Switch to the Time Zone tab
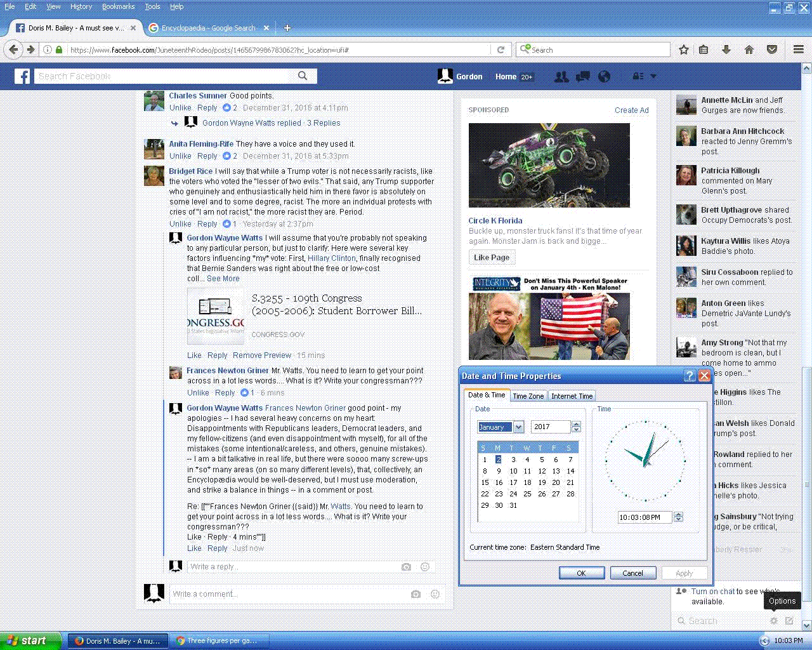The image size is (812, 650). [528, 396]
